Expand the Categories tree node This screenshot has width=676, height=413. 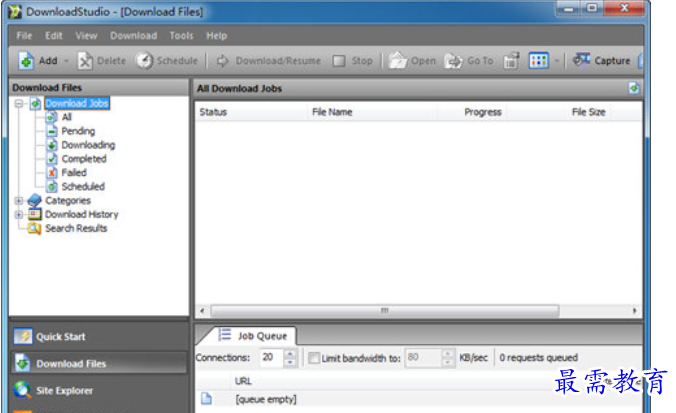tap(19, 200)
